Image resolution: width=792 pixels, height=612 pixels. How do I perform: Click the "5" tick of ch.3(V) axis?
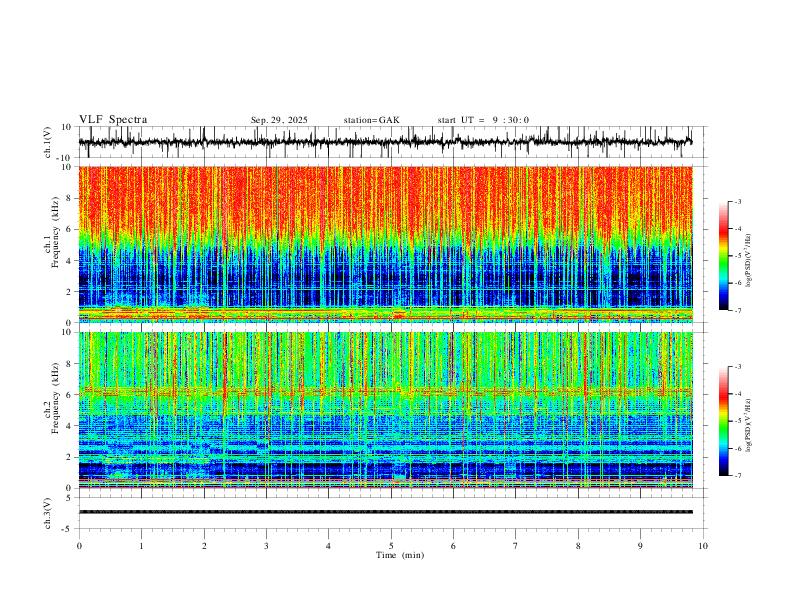(x=69, y=498)
